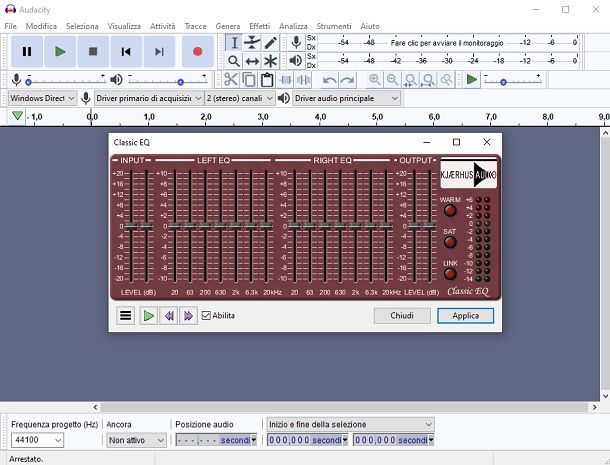Click the Zoom Out icon
The image size is (610, 465).
tap(392, 80)
